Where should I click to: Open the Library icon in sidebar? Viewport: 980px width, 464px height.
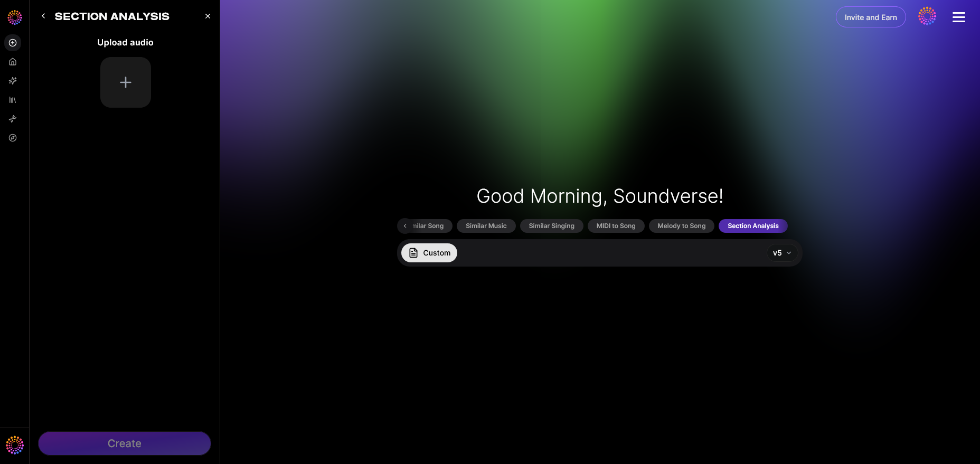13,100
